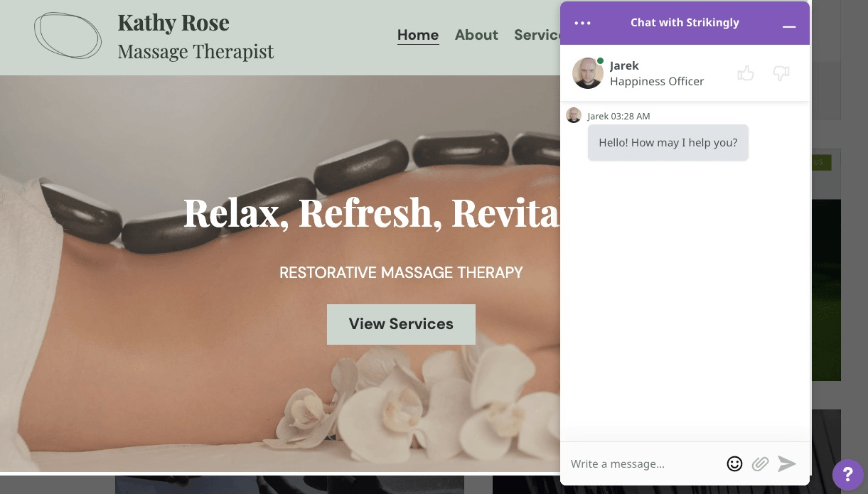The image size is (868, 494).
Task: Go to the Home menu item
Action: [x=418, y=35]
